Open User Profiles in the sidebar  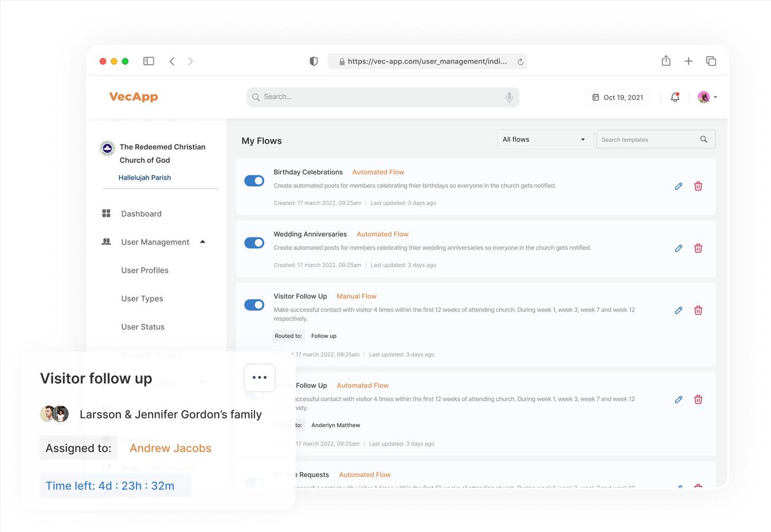click(x=145, y=271)
